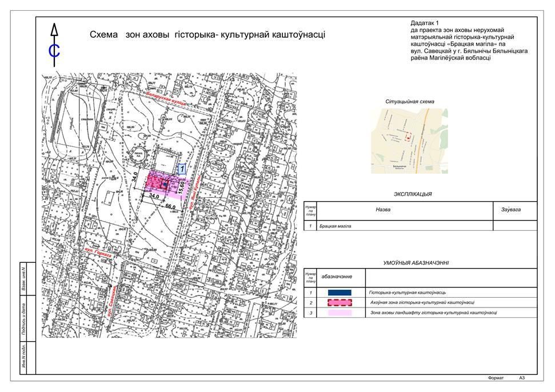Pick the light pink legend swatch
This screenshot has height=392, width=555.
tap(340, 313)
